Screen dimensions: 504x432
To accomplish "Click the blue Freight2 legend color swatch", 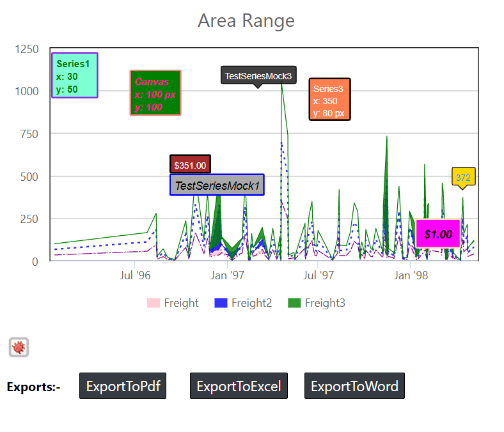I will [x=221, y=303].
